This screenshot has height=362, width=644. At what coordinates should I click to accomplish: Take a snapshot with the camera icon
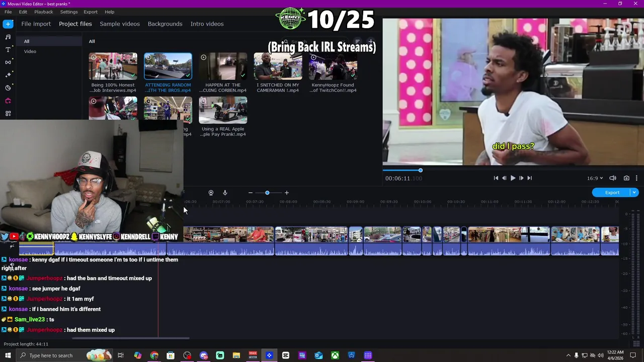(x=626, y=178)
